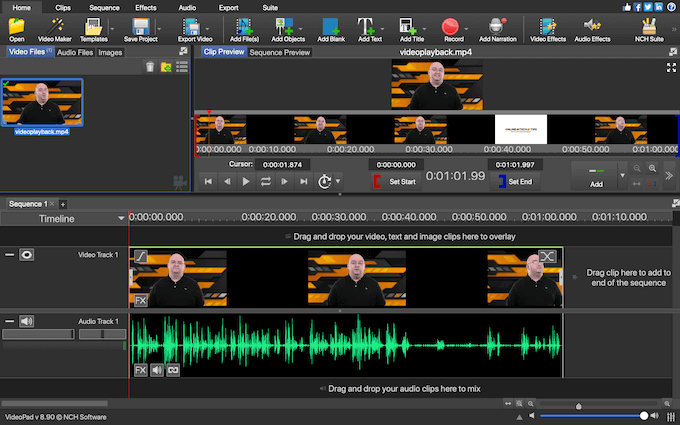Expand the Timeline view mode dropdown
The height and width of the screenshot is (425, 680).
coord(122,217)
